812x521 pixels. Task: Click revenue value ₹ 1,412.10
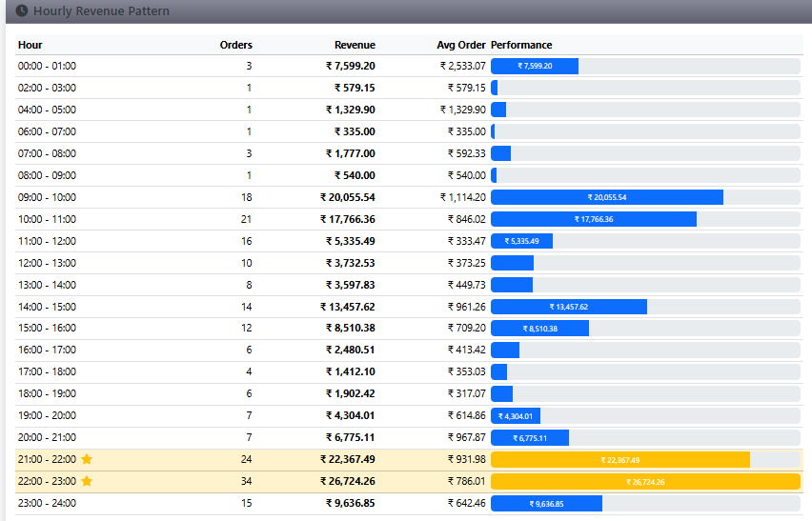tap(351, 371)
